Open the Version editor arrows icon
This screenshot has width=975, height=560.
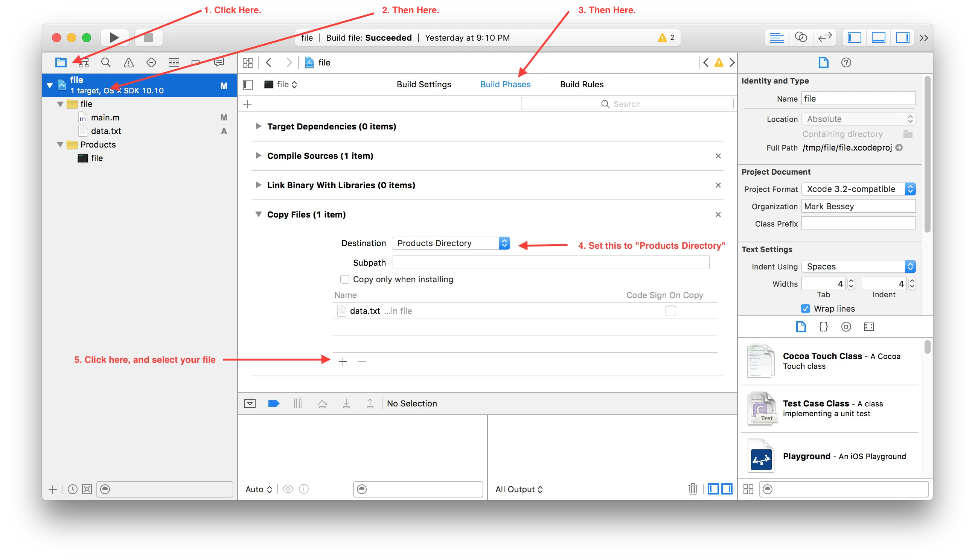pyautogui.click(x=825, y=37)
